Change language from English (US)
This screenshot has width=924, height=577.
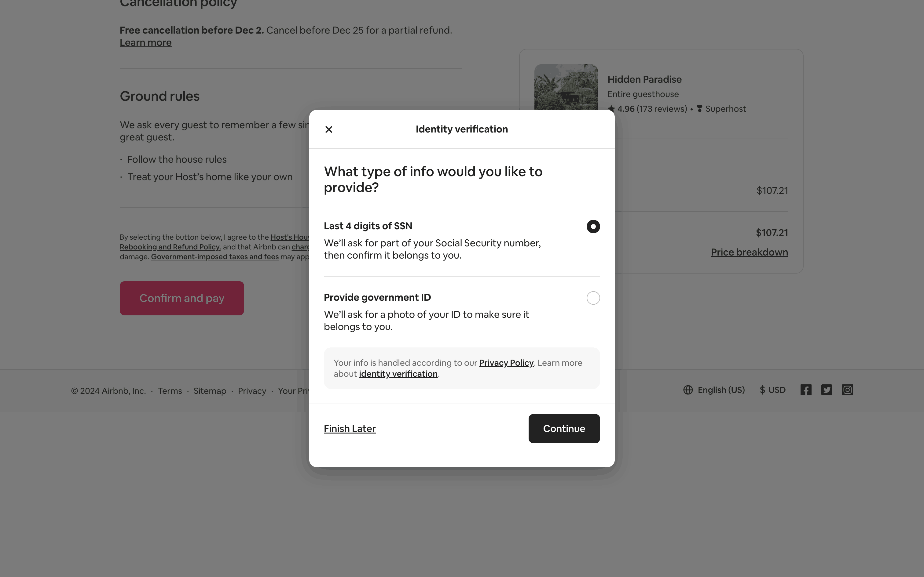[x=721, y=390]
